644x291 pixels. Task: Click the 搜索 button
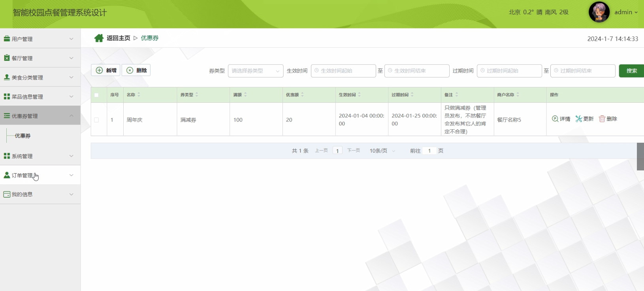pos(631,71)
